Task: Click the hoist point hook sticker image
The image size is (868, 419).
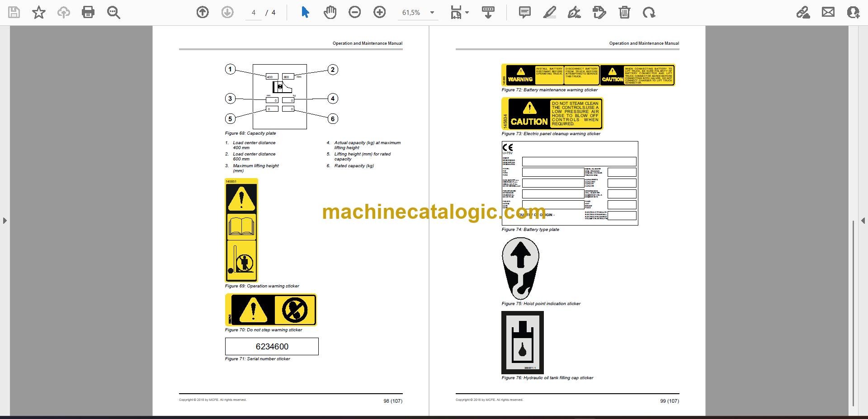Action: coord(520,268)
